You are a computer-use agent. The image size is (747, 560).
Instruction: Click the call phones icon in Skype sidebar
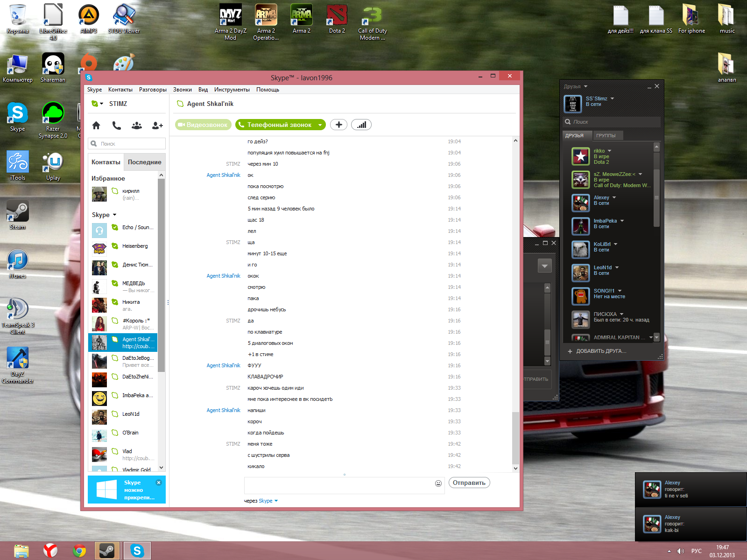pos(116,125)
